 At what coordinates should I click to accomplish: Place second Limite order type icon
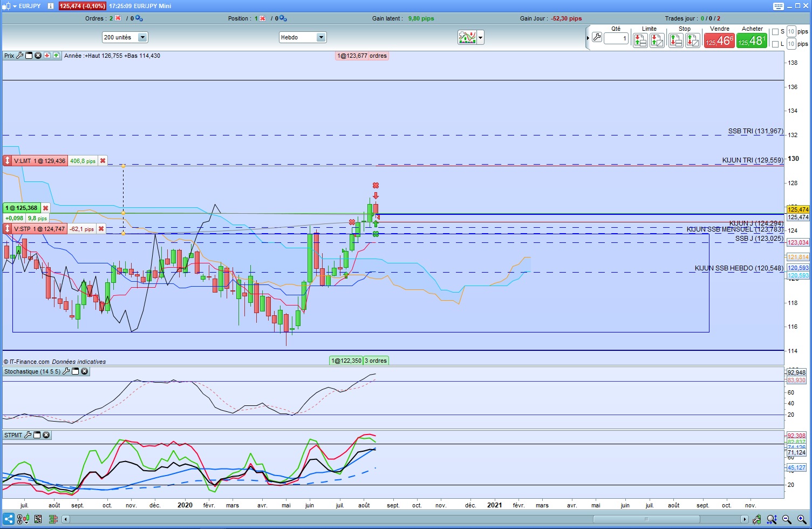(657, 40)
